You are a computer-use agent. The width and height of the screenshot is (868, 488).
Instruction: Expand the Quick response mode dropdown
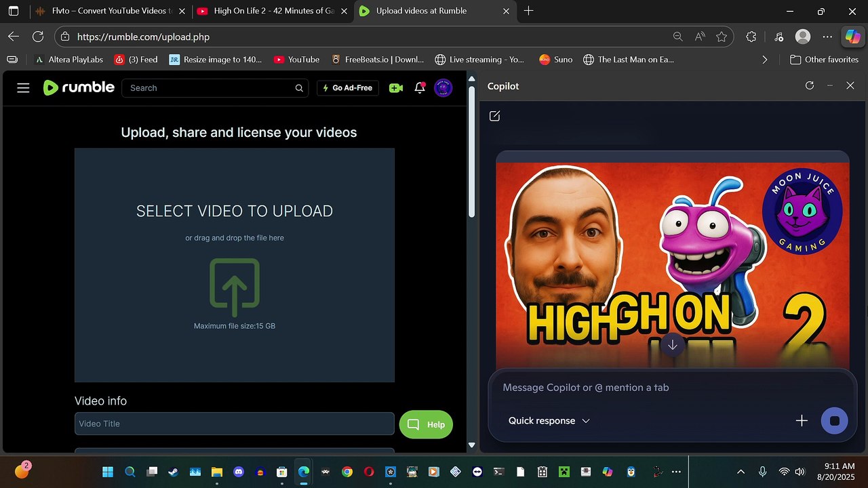[x=549, y=421]
